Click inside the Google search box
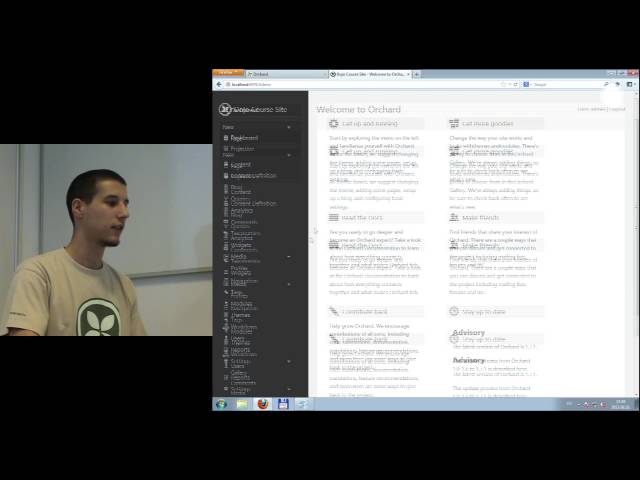Viewport: 640px width, 480px height. pyautogui.click(x=567, y=84)
